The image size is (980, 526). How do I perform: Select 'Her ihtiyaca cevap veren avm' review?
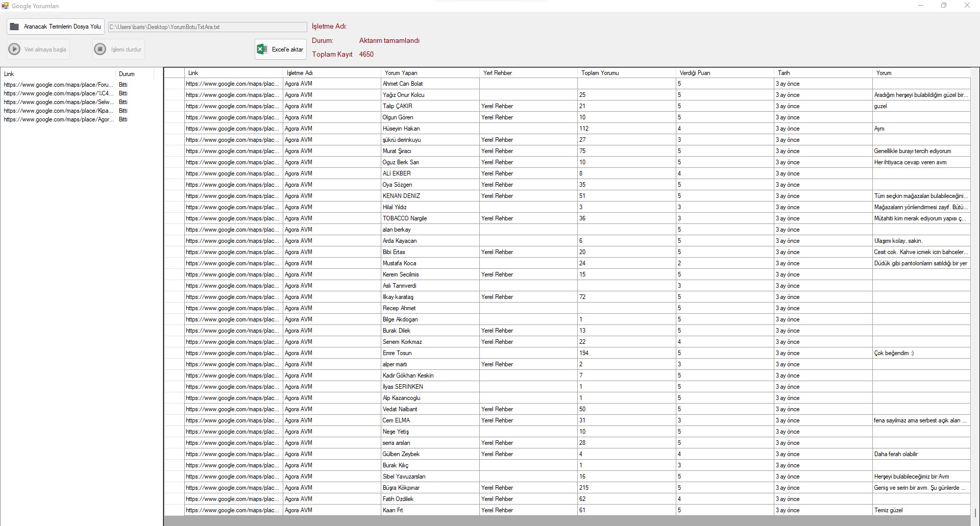point(921,162)
